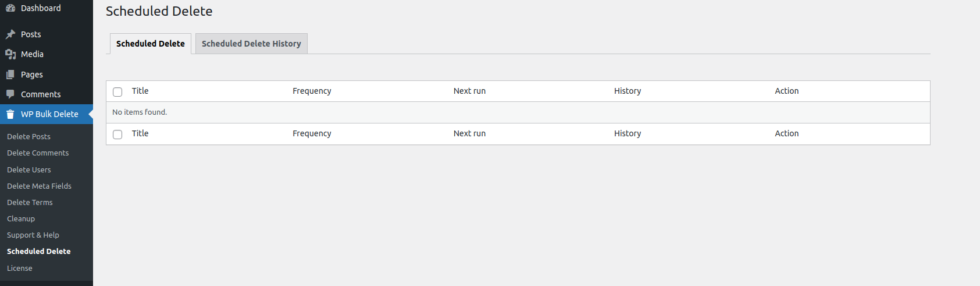The image size is (980, 286).
Task: Open the Cleanup submenu page
Action: point(21,218)
